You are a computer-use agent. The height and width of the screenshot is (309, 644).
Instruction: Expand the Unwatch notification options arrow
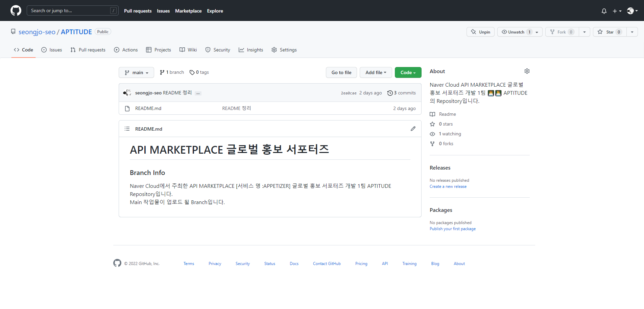coord(537,32)
